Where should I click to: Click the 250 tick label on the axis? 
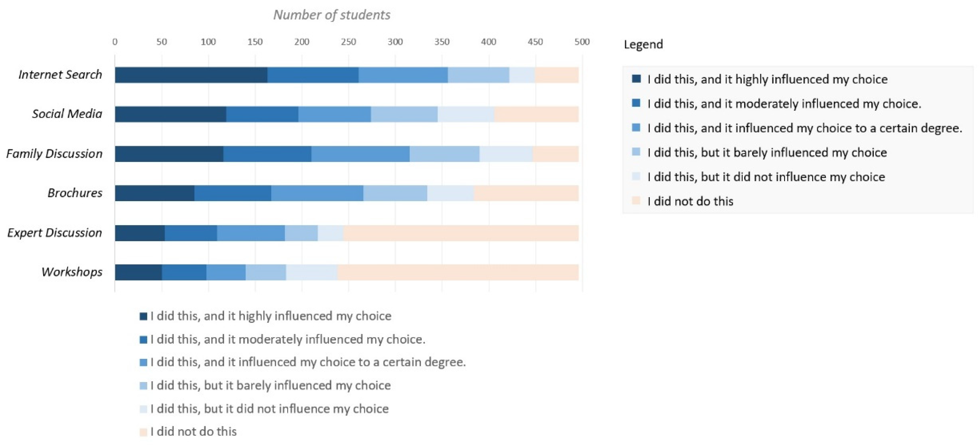click(349, 42)
